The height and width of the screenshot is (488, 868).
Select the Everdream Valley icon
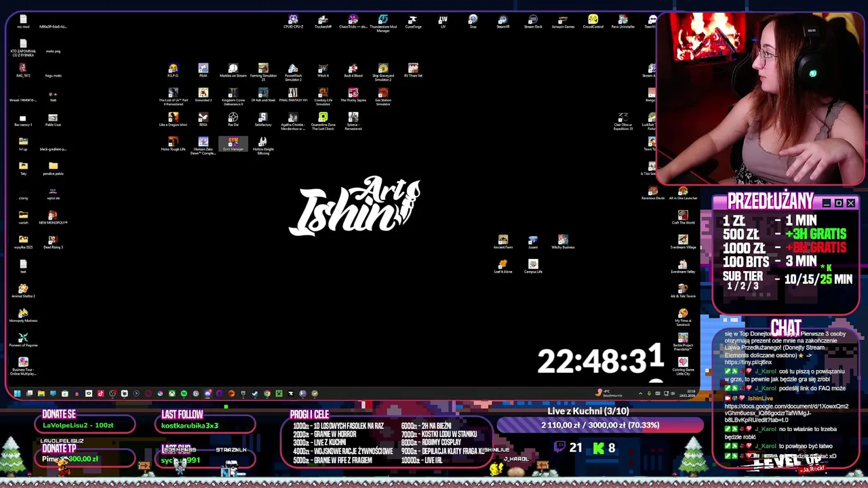click(x=683, y=266)
